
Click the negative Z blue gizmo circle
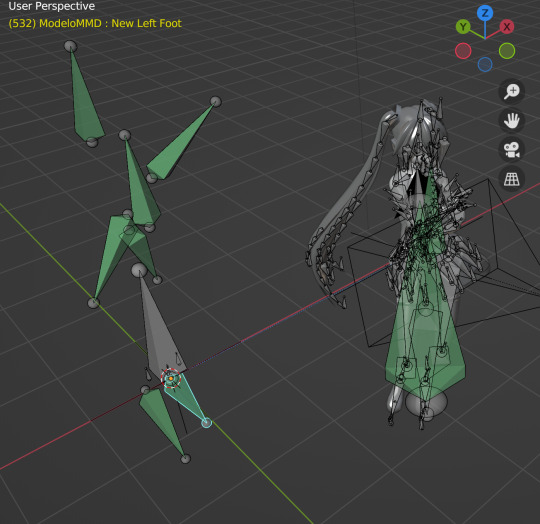tap(485, 64)
